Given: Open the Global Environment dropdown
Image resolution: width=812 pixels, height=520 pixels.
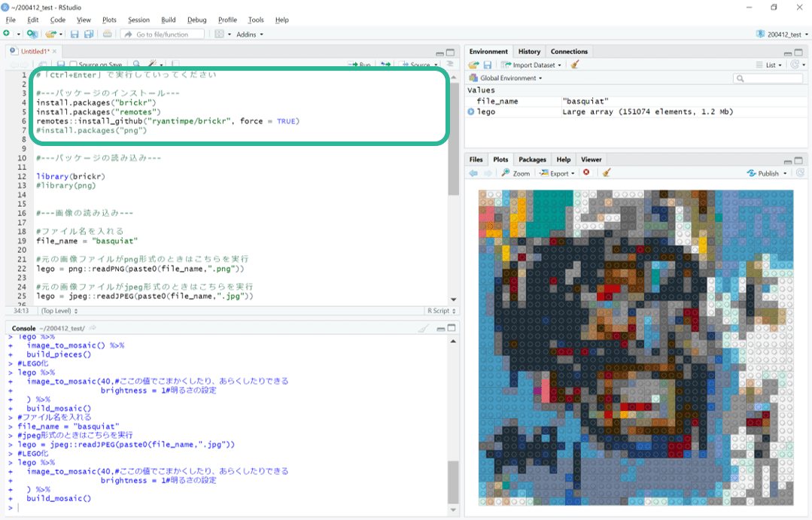Looking at the screenshot, I should (506, 78).
